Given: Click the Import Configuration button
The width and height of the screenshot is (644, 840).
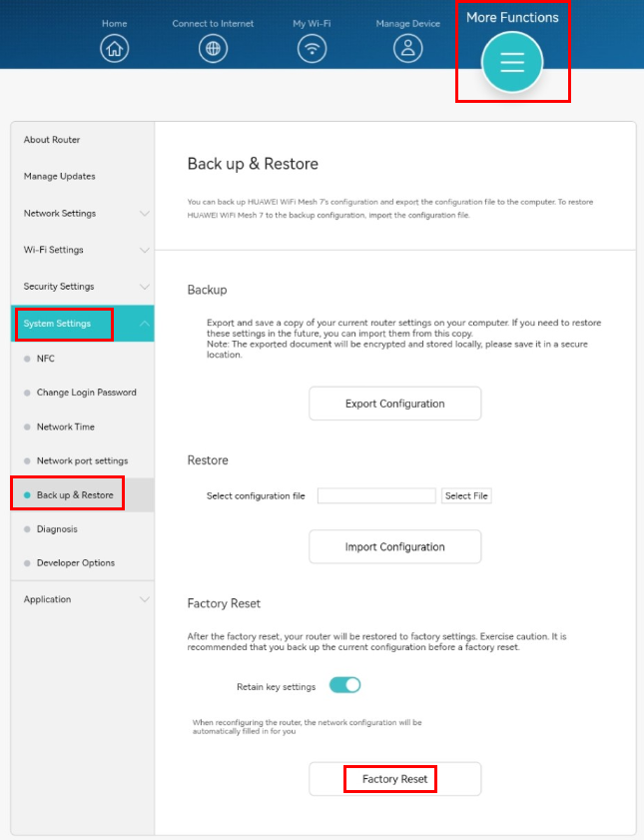Looking at the screenshot, I should click(x=395, y=547).
